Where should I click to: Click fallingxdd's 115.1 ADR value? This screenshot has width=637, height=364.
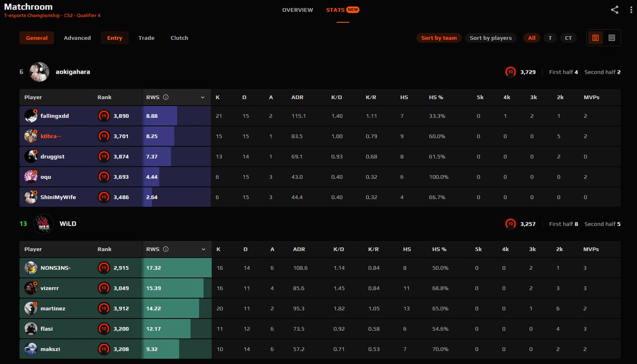[x=298, y=116]
